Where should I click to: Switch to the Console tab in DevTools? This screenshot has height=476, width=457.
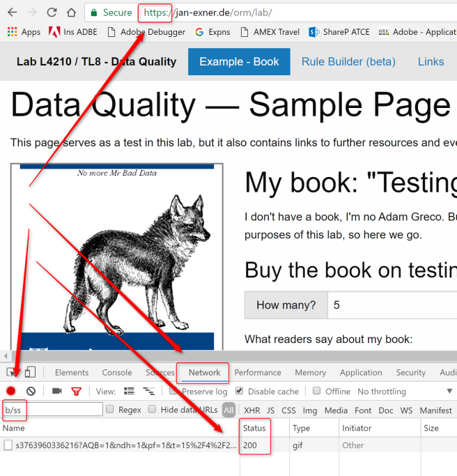[x=116, y=373]
